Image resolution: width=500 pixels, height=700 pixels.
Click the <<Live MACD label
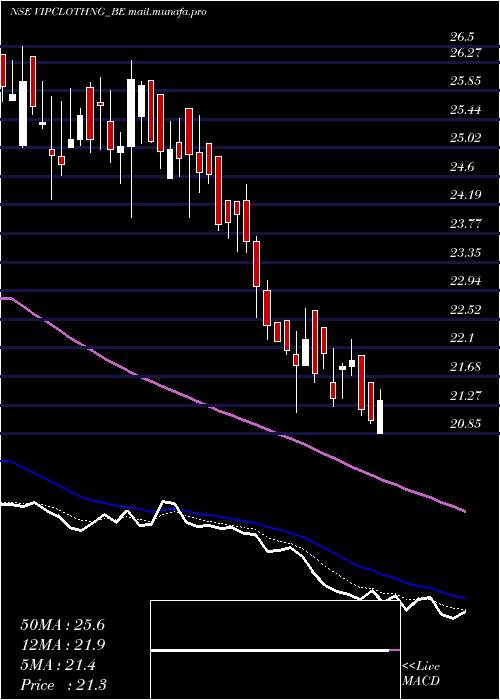click(x=421, y=674)
